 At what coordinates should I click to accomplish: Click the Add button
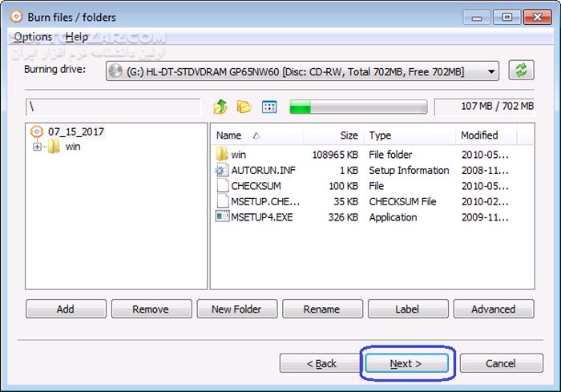click(66, 309)
